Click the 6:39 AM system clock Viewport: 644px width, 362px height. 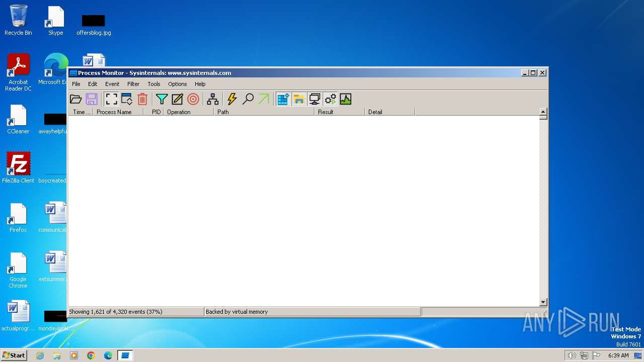(x=618, y=355)
